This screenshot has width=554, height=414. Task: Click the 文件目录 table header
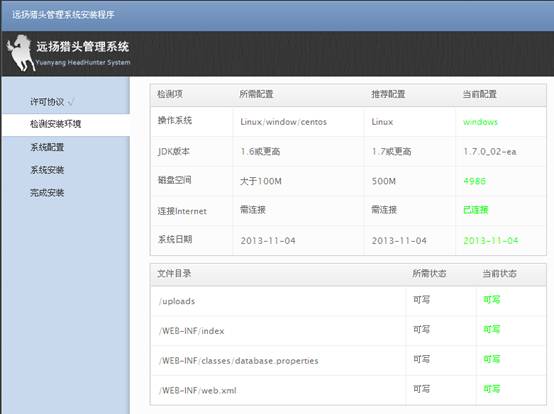point(174,273)
